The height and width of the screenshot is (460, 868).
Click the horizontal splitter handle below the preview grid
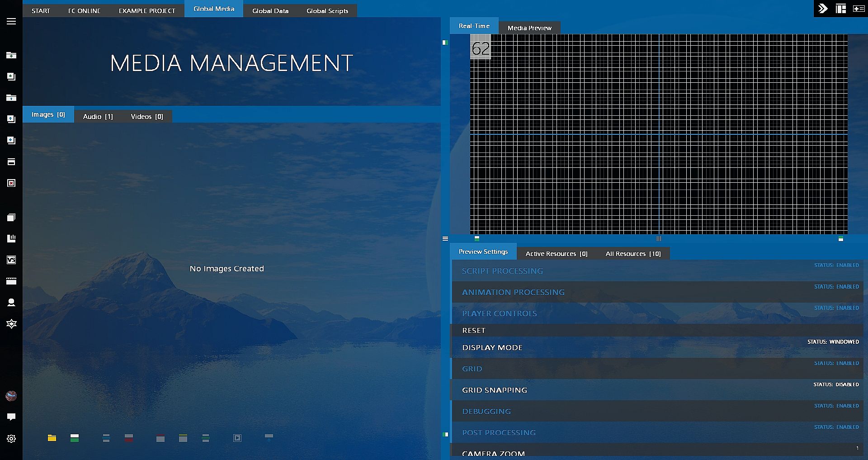[659, 238]
